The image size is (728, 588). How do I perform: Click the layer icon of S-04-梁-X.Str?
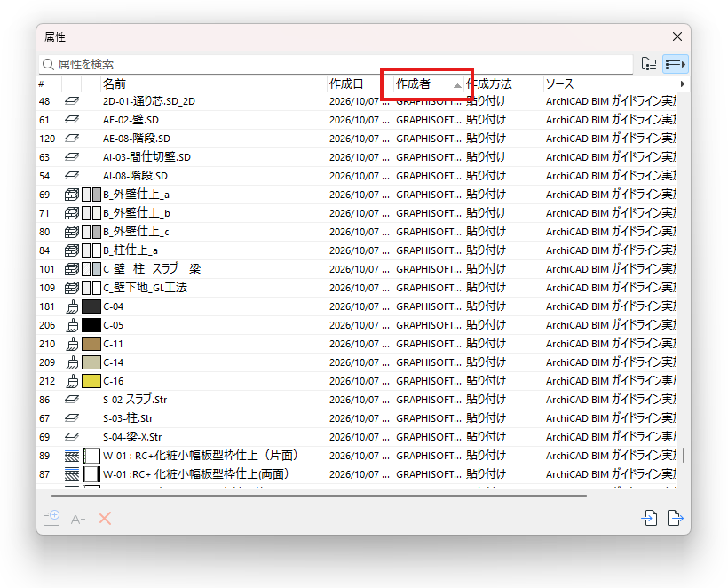tap(72, 437)
